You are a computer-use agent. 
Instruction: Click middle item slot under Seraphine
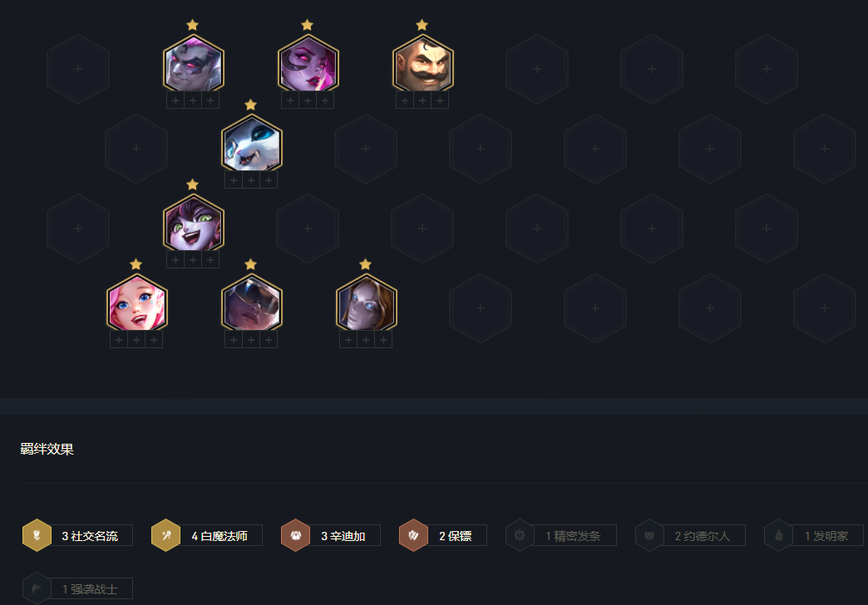[x=136, y=339]
